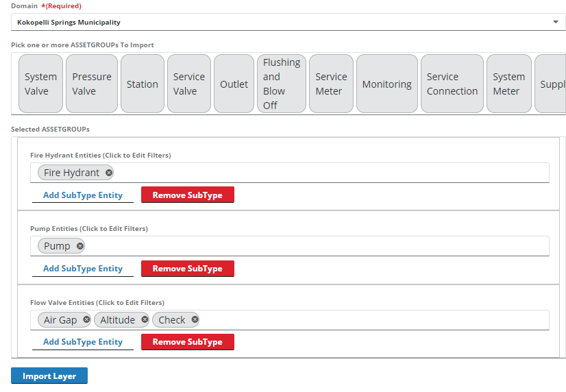Click inside the Pump Entities filter field
This screenshot has height=392, width=566.
click(308, 246)
